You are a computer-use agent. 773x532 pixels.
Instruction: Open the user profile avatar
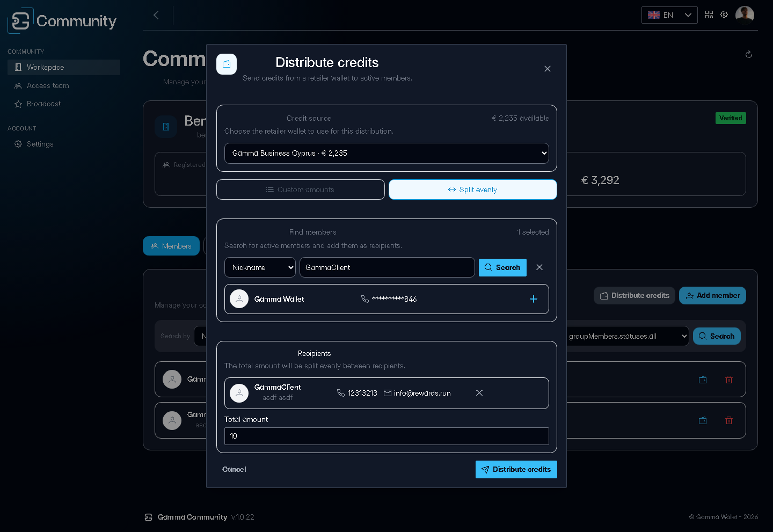point(745,15)
